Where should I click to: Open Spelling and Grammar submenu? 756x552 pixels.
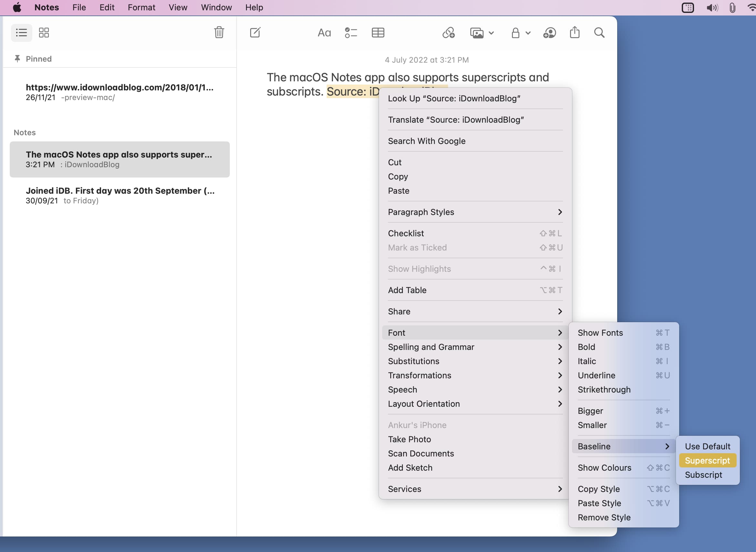pyautogui.click(x=475, y=347)
